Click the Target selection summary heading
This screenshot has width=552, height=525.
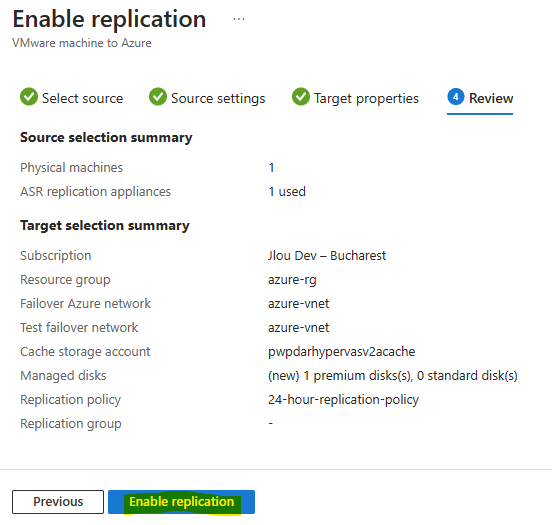[x=105, y=225]
